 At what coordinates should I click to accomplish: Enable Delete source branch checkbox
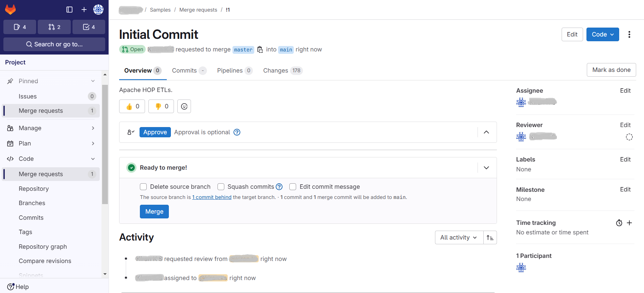(143, 187)
